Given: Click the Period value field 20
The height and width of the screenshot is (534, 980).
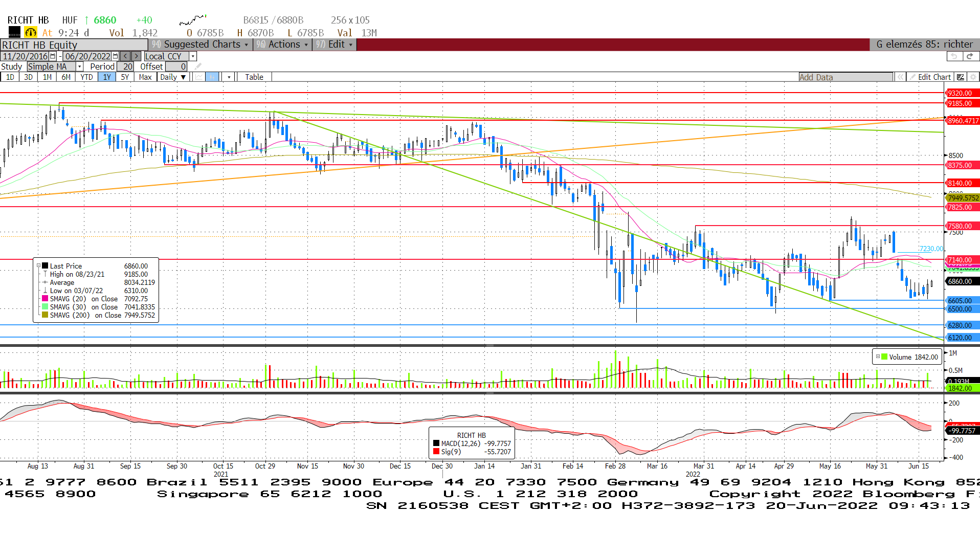Looking at the screenshot, I should tap(125, 66).
